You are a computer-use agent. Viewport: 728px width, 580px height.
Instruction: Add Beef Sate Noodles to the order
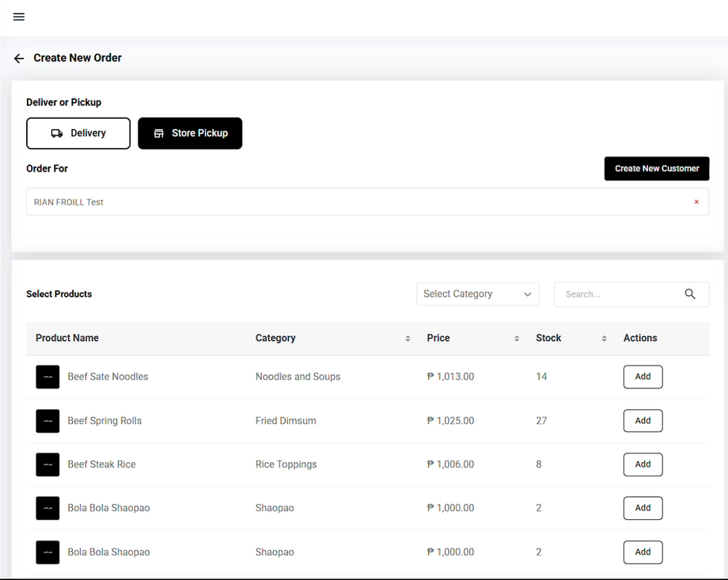point(643,377)
